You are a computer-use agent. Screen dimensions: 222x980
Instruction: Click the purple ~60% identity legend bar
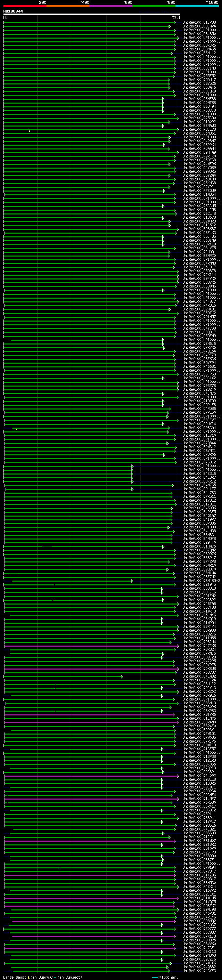click(x=111, y=6)
